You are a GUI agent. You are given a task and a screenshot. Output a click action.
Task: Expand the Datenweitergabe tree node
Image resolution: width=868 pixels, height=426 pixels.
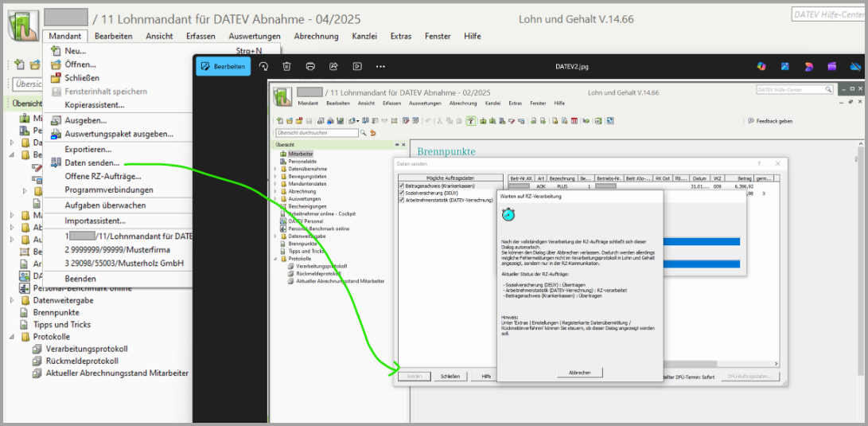click(12, 300)
